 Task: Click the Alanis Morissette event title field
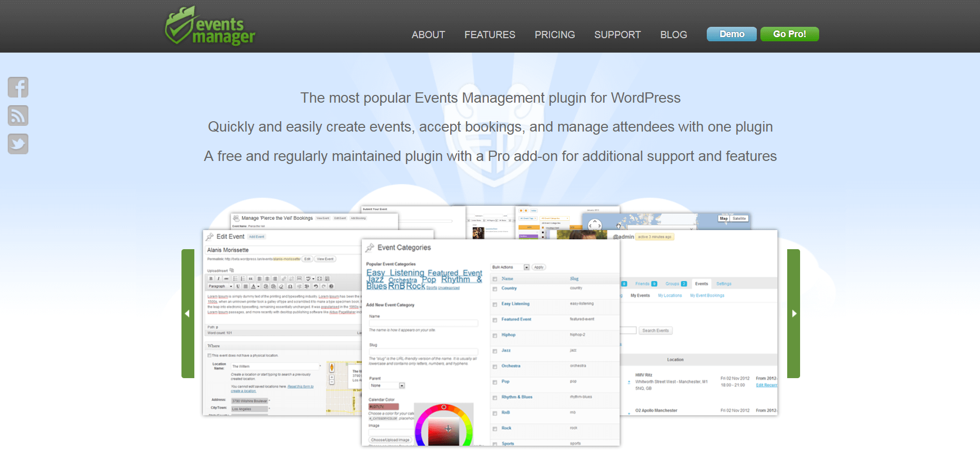click(283, 250)
